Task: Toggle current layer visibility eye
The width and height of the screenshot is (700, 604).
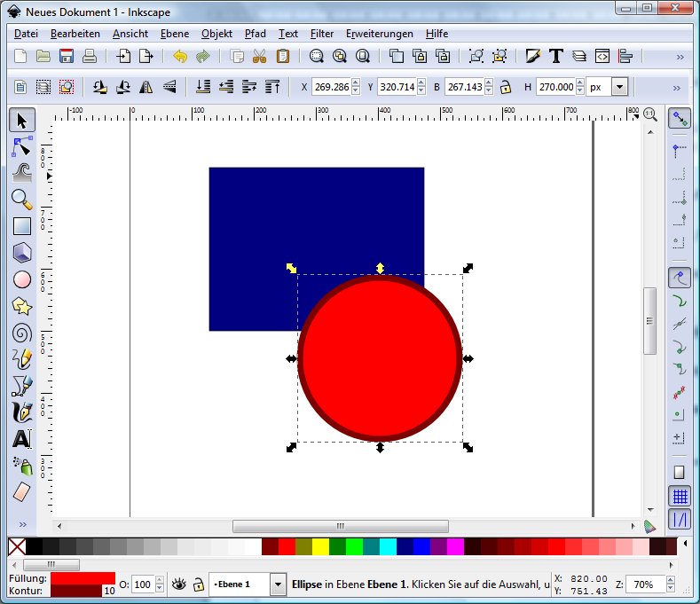Action: click(179, 584)
